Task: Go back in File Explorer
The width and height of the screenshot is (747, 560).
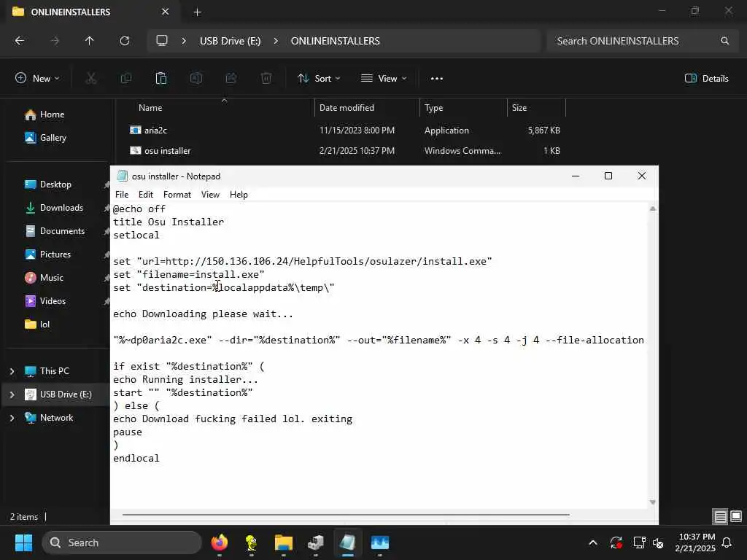Action: [20, 41]
